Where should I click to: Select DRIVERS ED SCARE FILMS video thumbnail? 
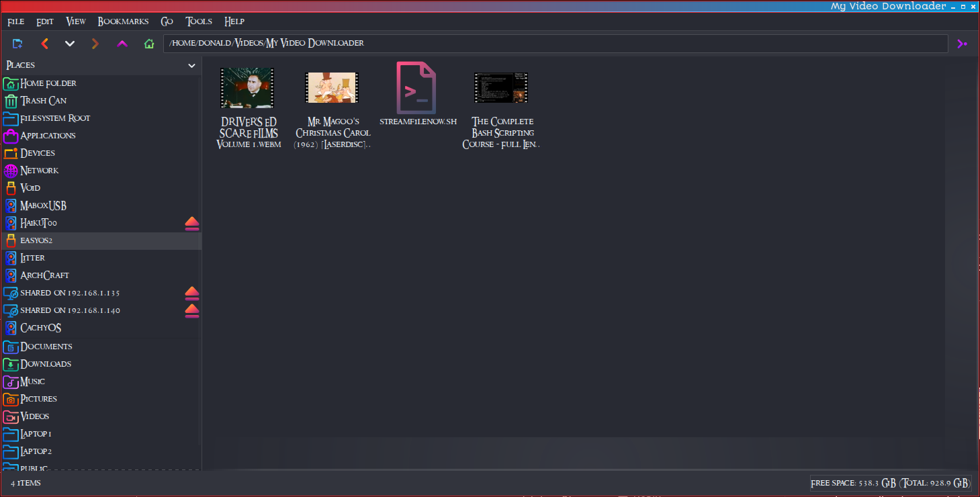pyautogui.click(x=247, y=88)
